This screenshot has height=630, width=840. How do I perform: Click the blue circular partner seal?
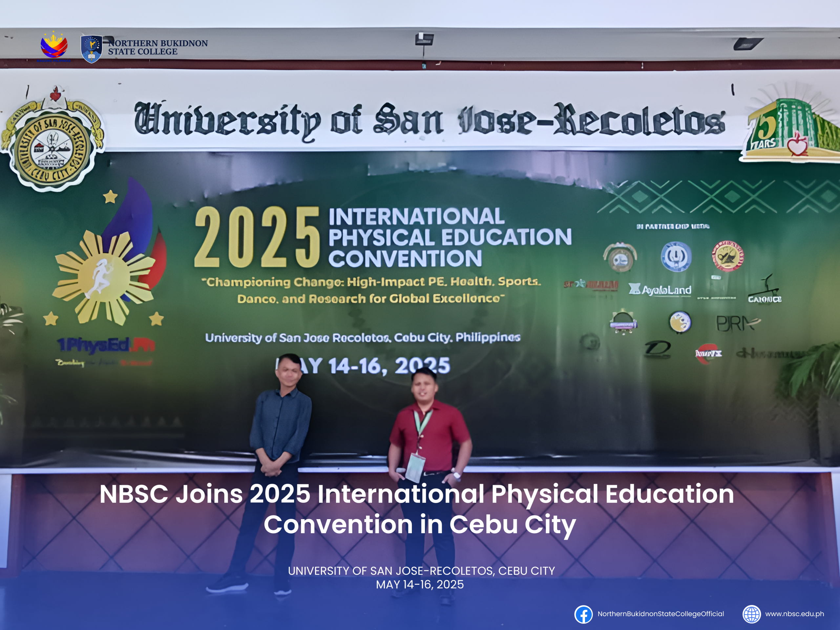(x=676, y=257)
